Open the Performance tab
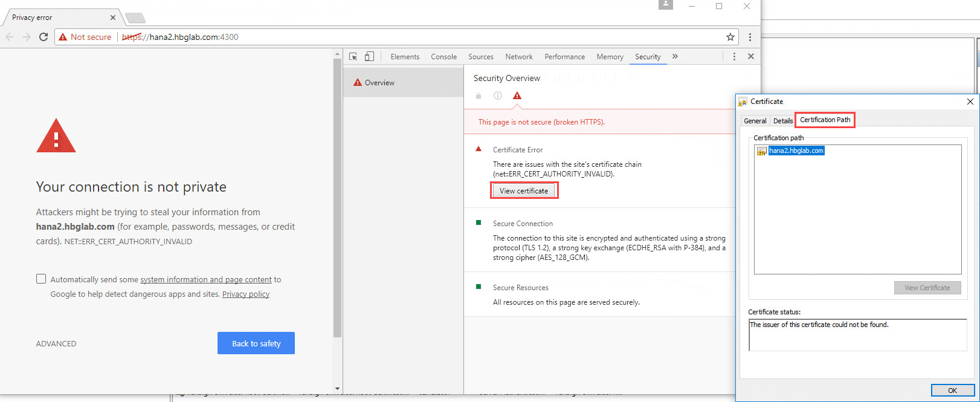 pos(565,57)
